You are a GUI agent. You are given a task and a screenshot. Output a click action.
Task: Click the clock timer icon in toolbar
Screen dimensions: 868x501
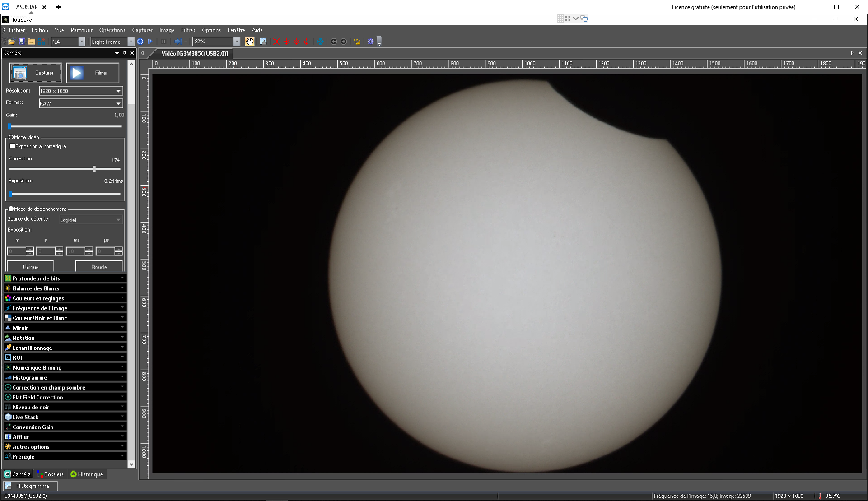[x=140, y=42]
